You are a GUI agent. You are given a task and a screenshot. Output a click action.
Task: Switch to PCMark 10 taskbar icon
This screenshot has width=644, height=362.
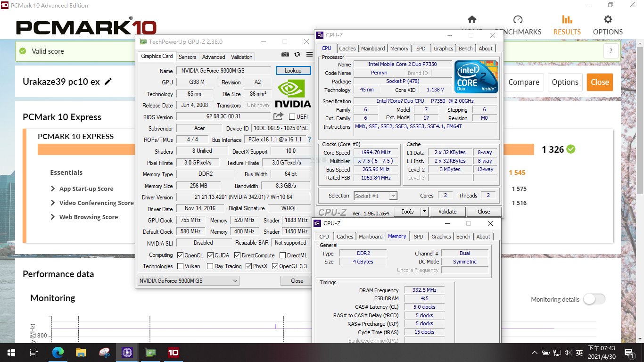tap(173, 353)
